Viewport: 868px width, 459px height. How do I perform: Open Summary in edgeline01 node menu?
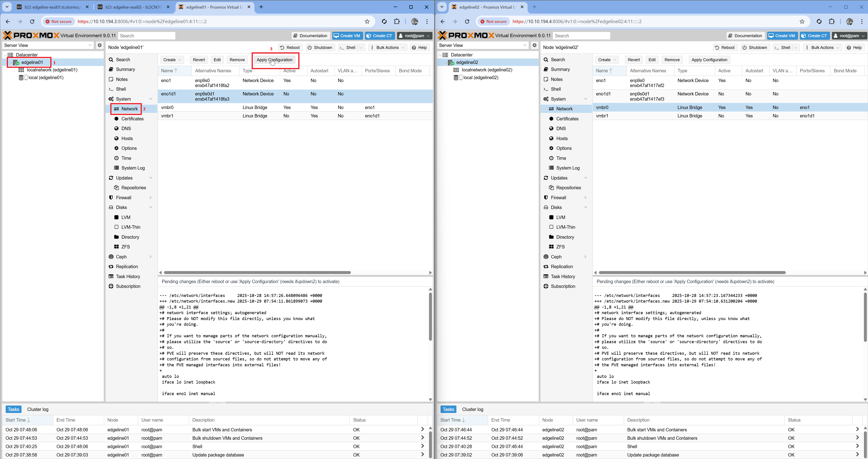pos(131,70)
